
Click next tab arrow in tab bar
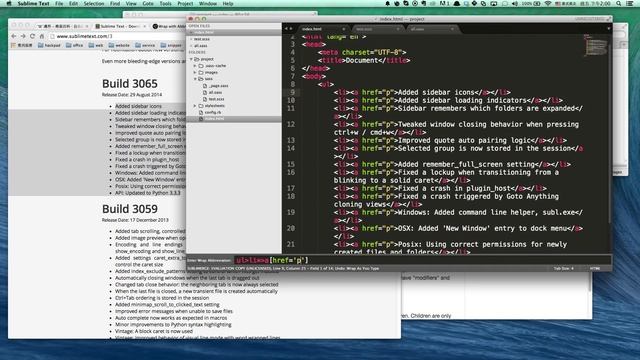tap(291, 29)
